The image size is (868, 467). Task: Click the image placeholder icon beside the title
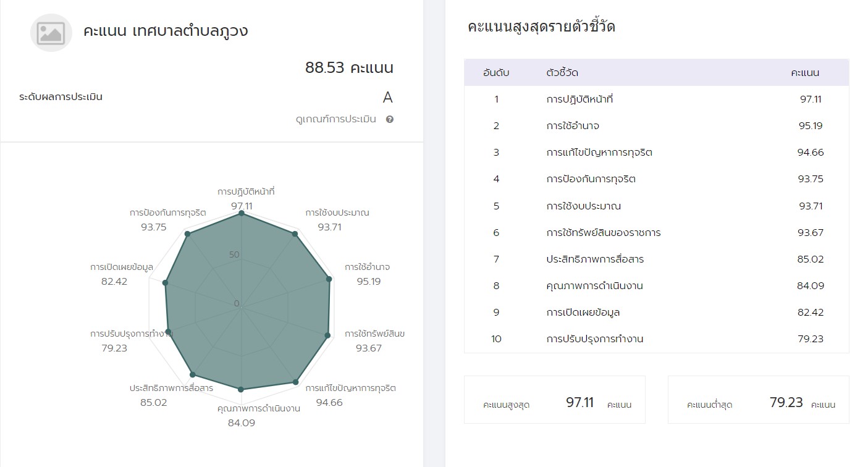(51, 32)
